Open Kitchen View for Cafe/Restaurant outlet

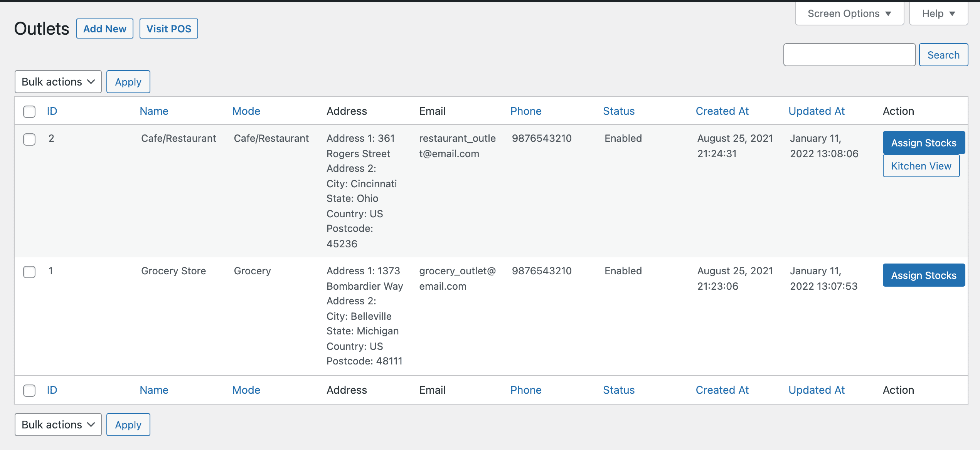pyautogui.click(x=921, y=166)
